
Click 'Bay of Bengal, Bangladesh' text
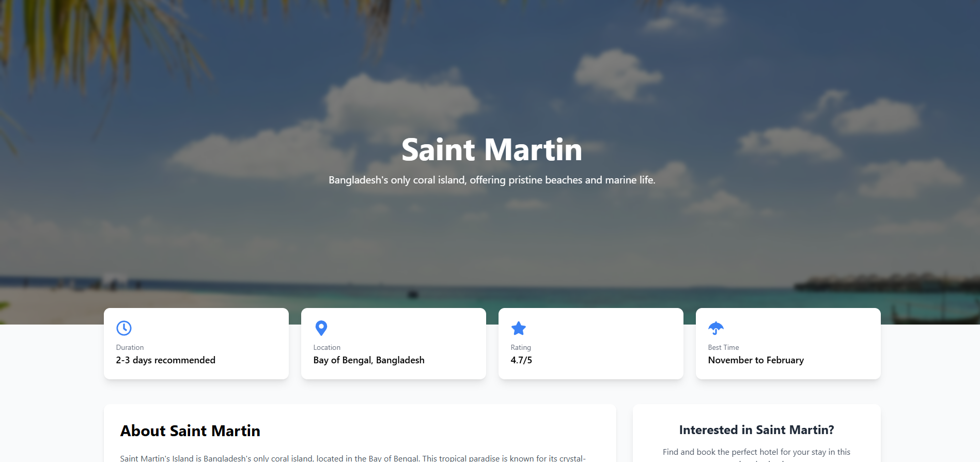point(369,360)
